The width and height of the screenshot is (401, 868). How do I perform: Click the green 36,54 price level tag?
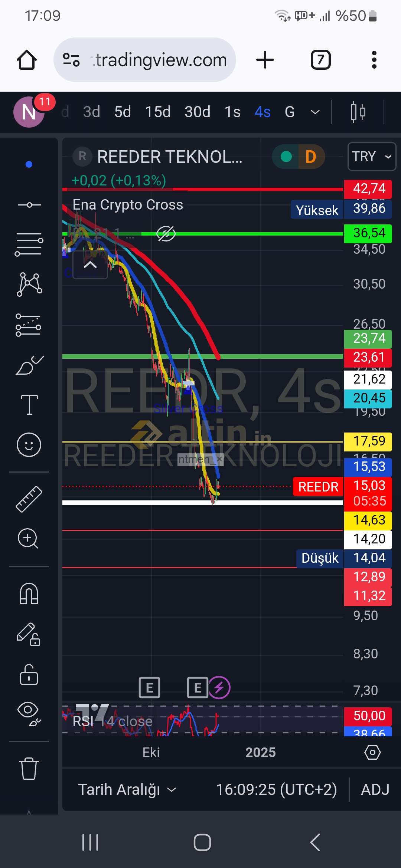coord(368,233)
